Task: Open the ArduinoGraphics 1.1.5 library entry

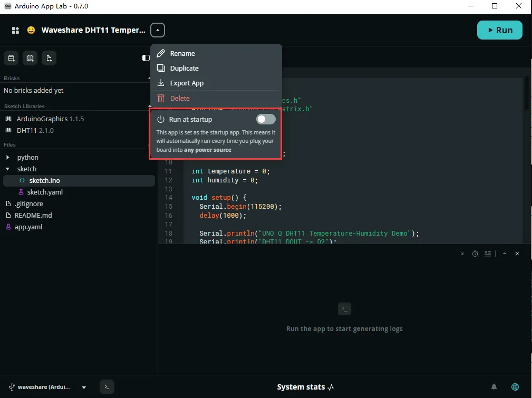Action: pos(50,119)
